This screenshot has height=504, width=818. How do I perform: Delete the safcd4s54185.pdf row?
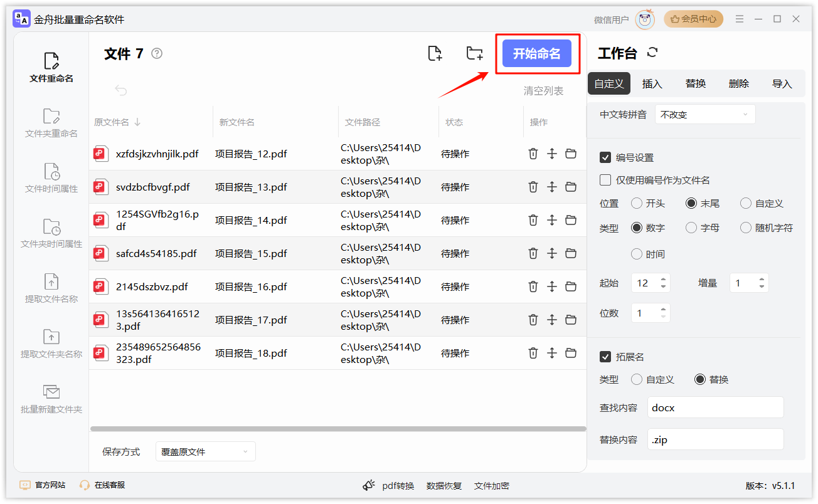(533, 253)
